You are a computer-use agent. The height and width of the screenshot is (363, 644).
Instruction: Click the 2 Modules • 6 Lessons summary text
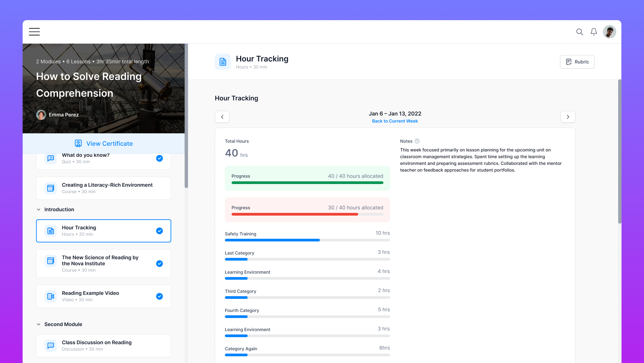(x=93, y=61)
